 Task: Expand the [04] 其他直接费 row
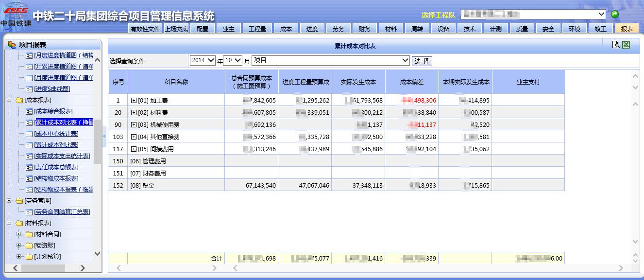coord(134,137)
